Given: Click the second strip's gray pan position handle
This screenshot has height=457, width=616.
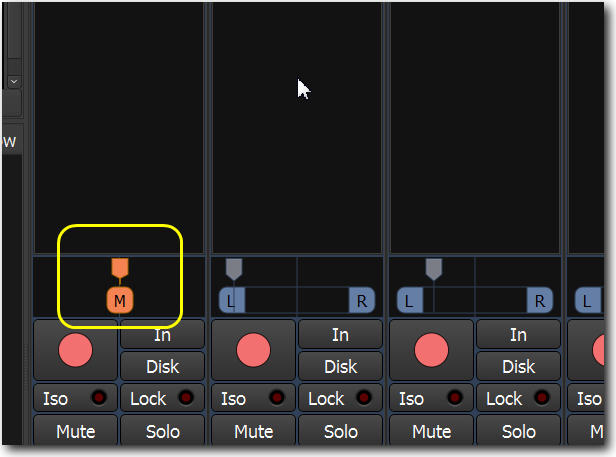Looking at the screenshot, I should (234, 268).
